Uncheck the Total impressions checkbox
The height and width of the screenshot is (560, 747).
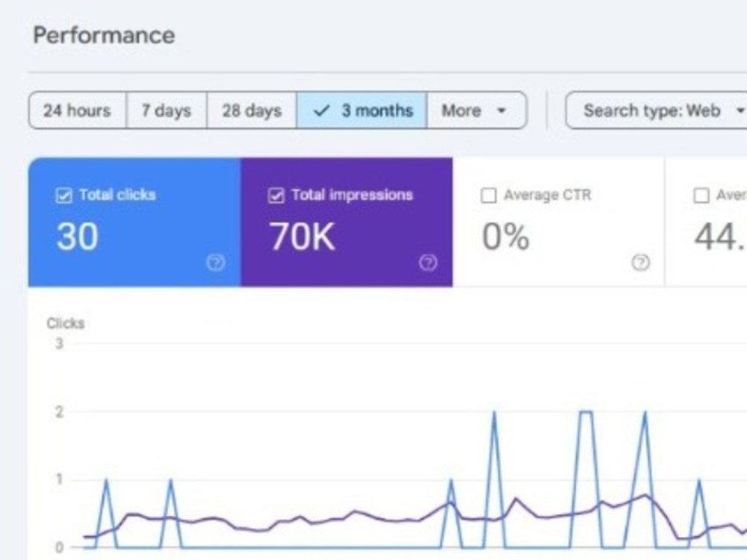click(276, 196)
